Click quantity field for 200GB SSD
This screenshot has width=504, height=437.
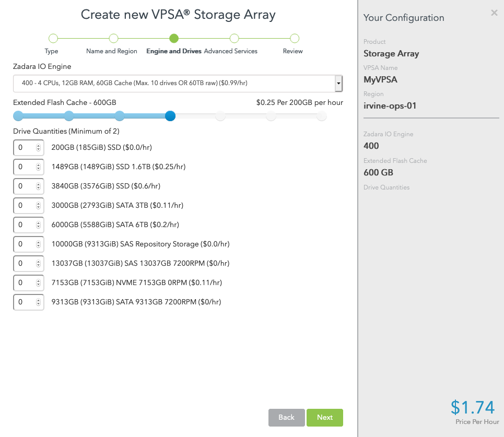tap(28, 147)
